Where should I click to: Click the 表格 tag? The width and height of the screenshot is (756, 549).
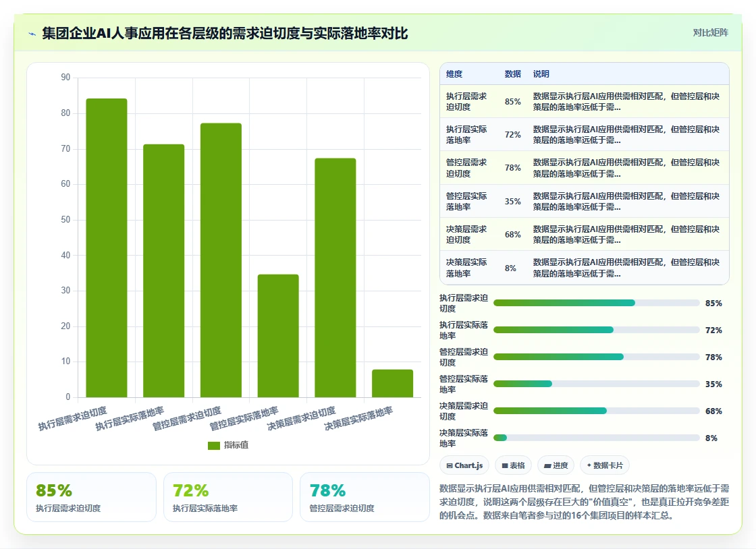point(513,465)
